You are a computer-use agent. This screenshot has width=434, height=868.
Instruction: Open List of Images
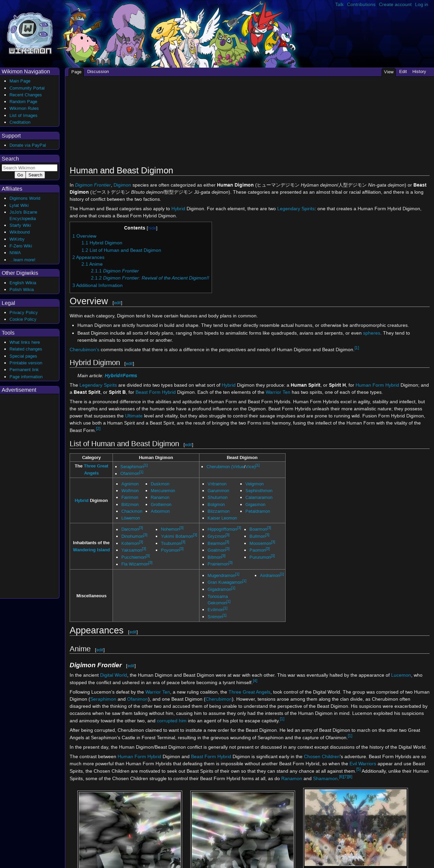point(23,116)
